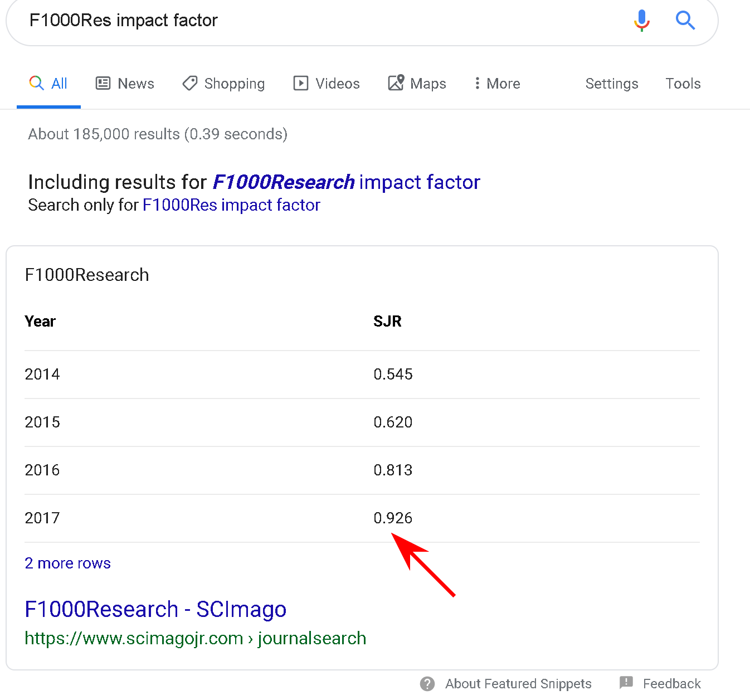Open the More options dropdown

497,84
